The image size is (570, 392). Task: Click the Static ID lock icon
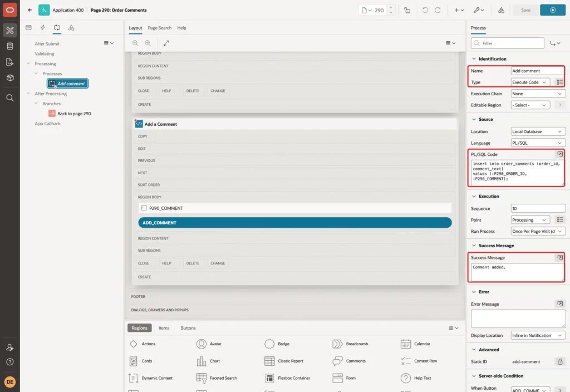[x=560, y=361]
